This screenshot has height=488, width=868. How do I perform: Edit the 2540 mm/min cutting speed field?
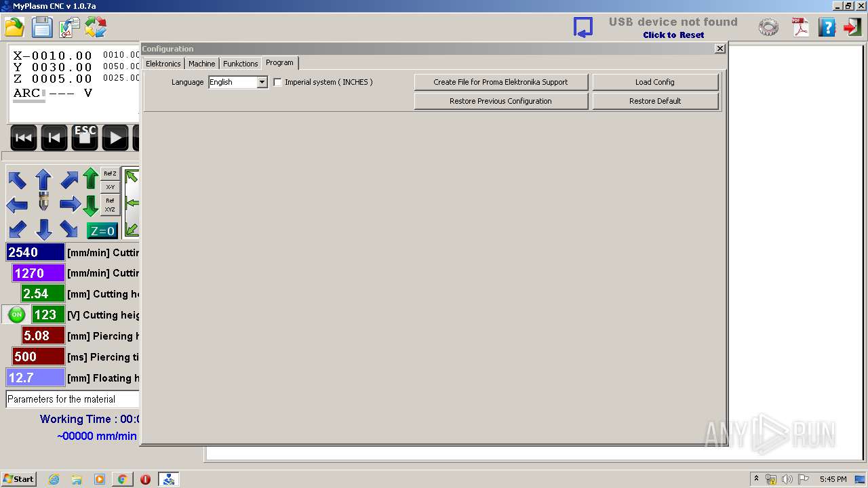[35, 252]
